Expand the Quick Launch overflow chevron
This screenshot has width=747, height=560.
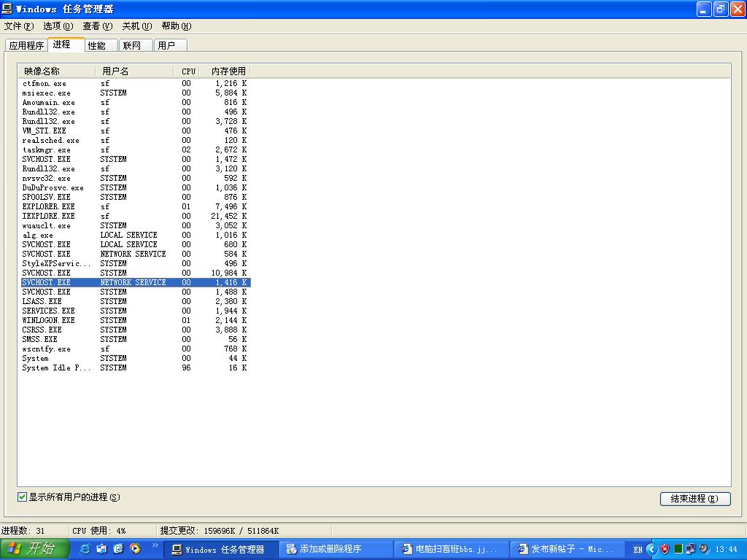[x=155, y=545]
